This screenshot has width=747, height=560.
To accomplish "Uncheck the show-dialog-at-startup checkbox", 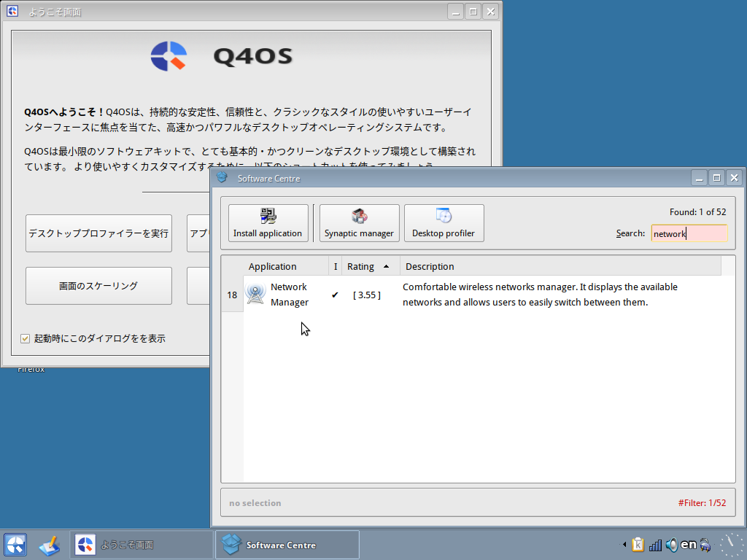I will (x=26, y=338).
